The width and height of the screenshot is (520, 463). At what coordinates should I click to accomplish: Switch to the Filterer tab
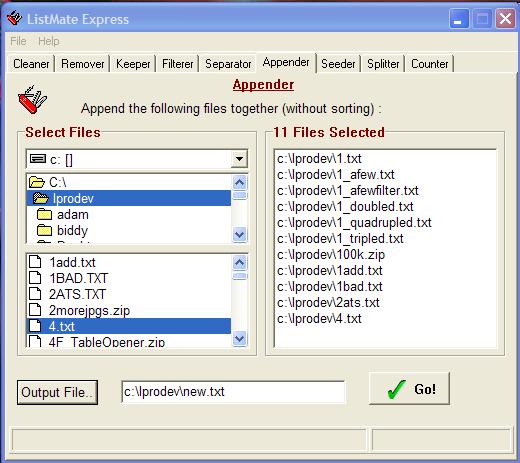tap(178, 64)
